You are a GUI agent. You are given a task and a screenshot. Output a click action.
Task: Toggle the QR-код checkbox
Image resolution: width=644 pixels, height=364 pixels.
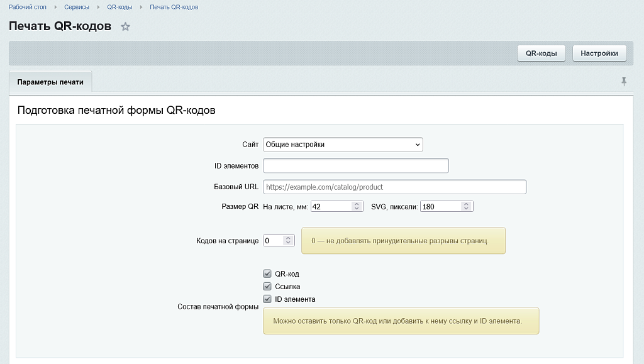267,273
